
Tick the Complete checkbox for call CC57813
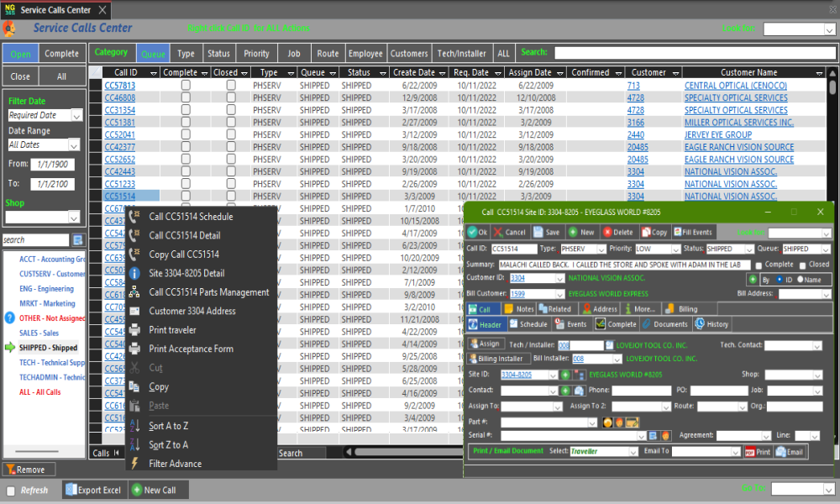pyautogui.click(x=186, y=86)
